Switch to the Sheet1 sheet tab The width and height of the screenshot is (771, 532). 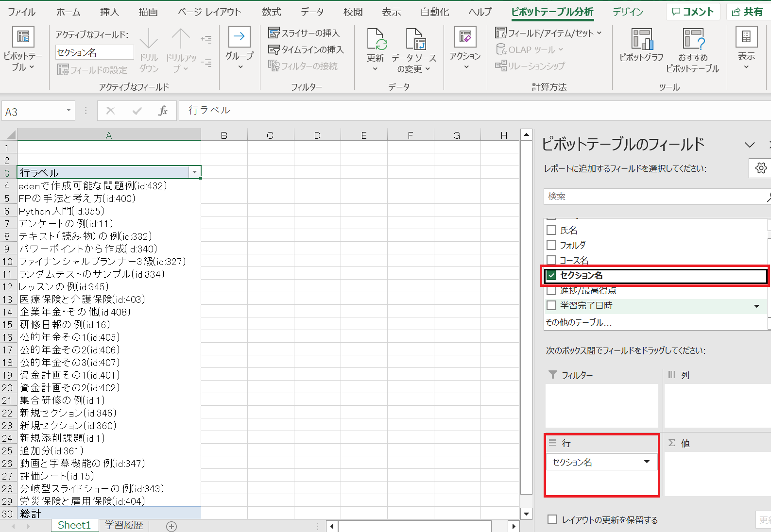(x=74, y=525)
